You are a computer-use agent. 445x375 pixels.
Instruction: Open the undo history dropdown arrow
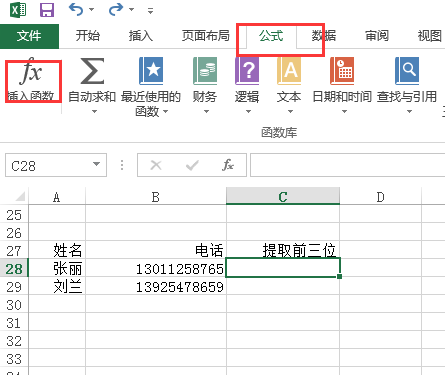pos(91,10)
